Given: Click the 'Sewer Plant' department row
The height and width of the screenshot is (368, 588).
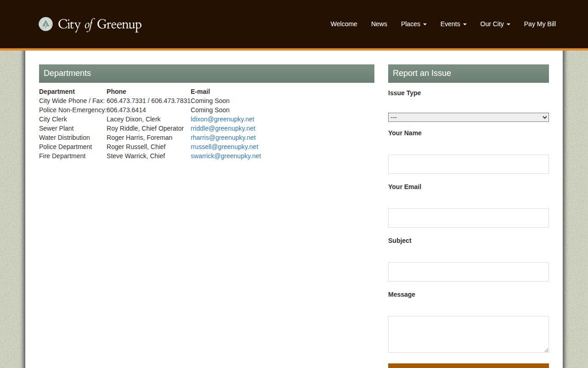Looking at the screenshot, I should tap(56, 128).
